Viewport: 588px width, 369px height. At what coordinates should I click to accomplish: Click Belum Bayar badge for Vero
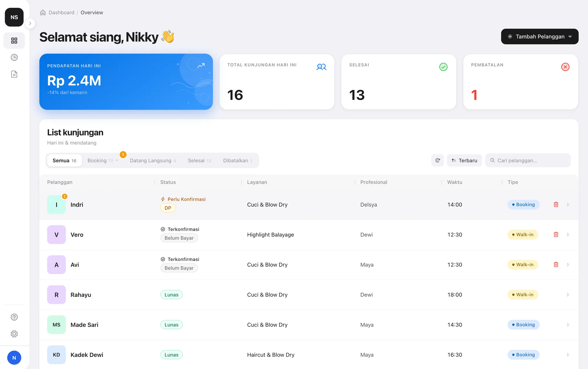(179, 238)
